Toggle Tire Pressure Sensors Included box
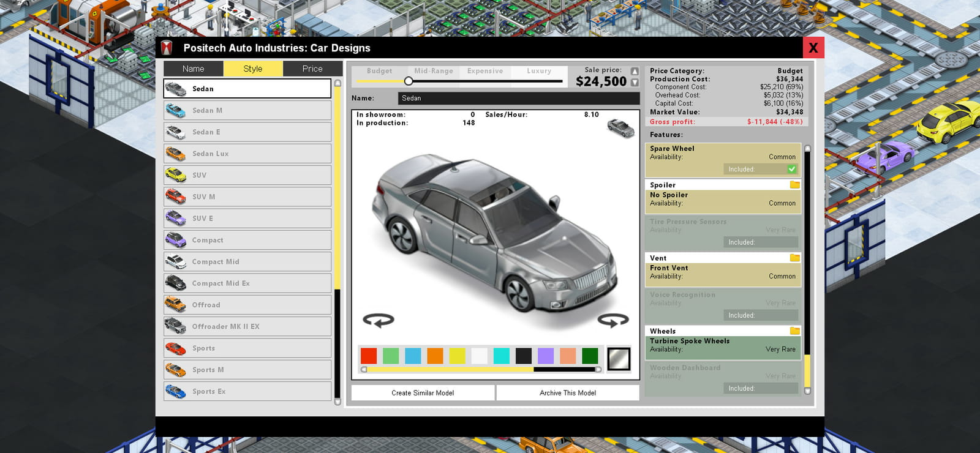Image resolution: width=980 pixels, height=453 pixels. tap(761, 242)
